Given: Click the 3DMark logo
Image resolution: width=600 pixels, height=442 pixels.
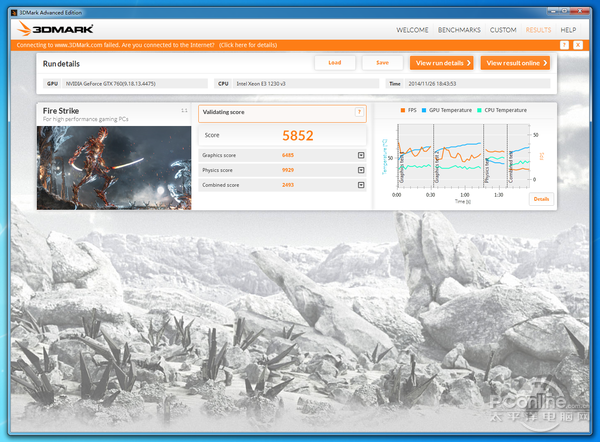Looking at the screenshot, I should [55, 29].
